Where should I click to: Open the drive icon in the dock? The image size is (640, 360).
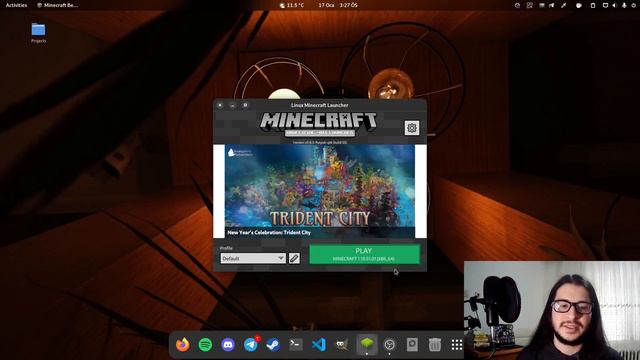[412, 344]
